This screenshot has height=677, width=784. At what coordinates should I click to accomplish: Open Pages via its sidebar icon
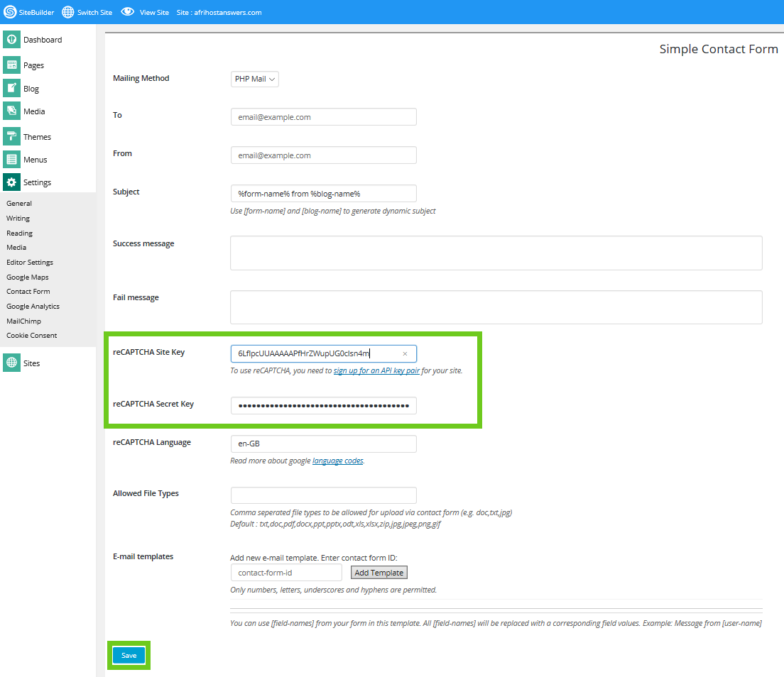11,65
